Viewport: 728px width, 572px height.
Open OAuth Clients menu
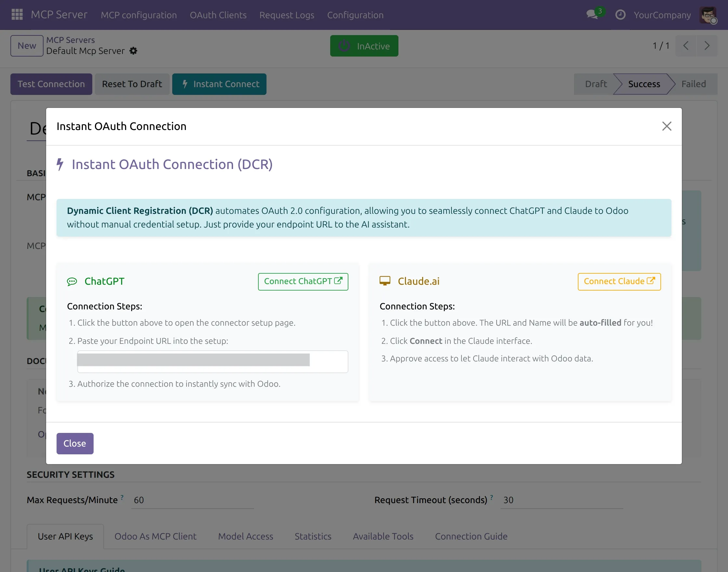[218, 15]
